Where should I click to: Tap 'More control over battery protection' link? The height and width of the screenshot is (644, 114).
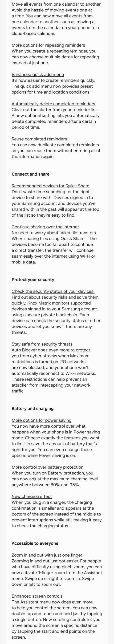[47, 467]
